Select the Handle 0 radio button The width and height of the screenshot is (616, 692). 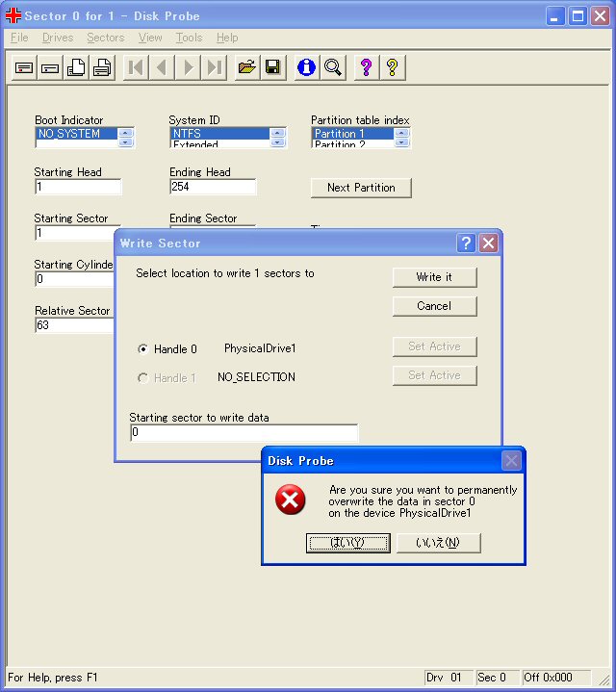143,349
